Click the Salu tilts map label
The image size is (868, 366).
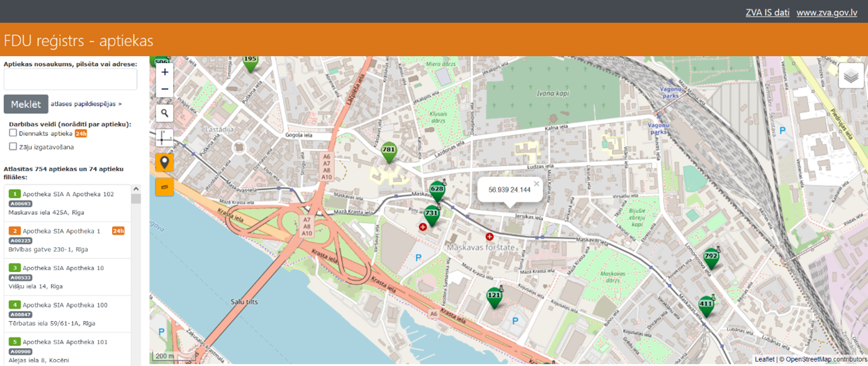244,302
